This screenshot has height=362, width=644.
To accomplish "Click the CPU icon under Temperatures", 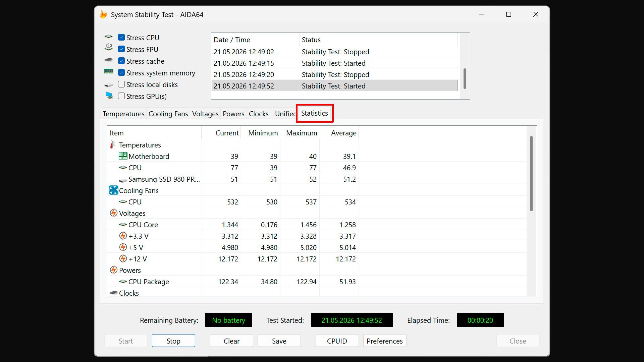I will click(123, 167).
